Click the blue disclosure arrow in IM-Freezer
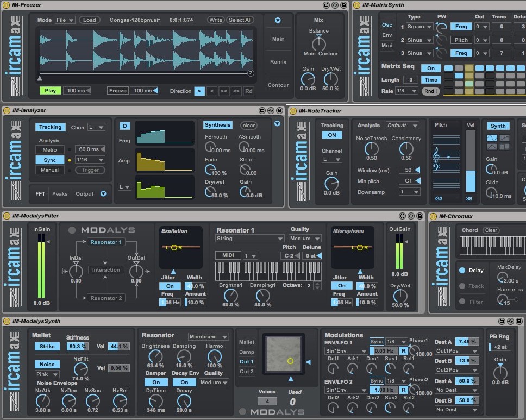 point(278,20)
